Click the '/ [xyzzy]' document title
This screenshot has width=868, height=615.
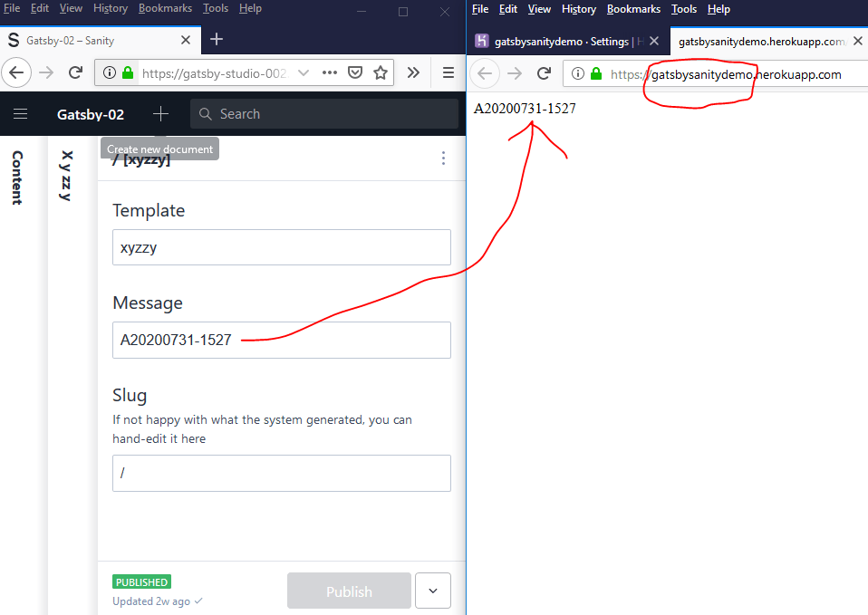tap(141, 160)
